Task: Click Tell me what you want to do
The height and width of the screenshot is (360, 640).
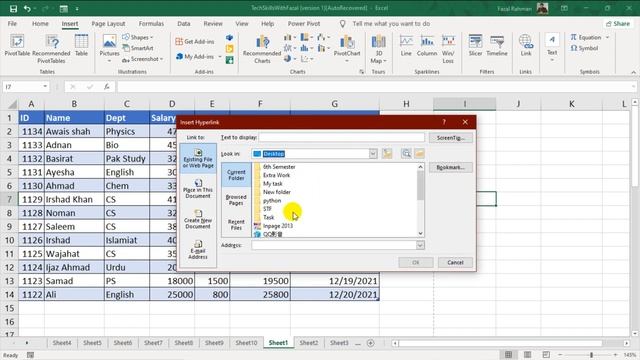Action: click(x=391, y=24)
